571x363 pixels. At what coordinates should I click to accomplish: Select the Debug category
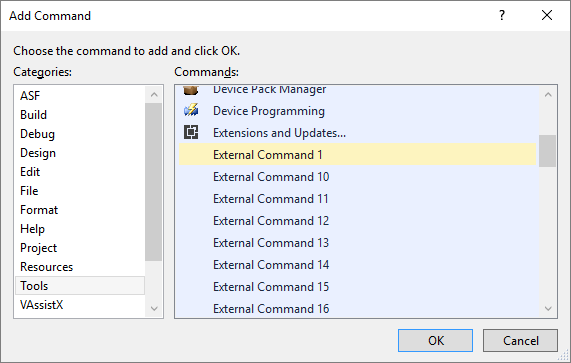coord(37,134)
